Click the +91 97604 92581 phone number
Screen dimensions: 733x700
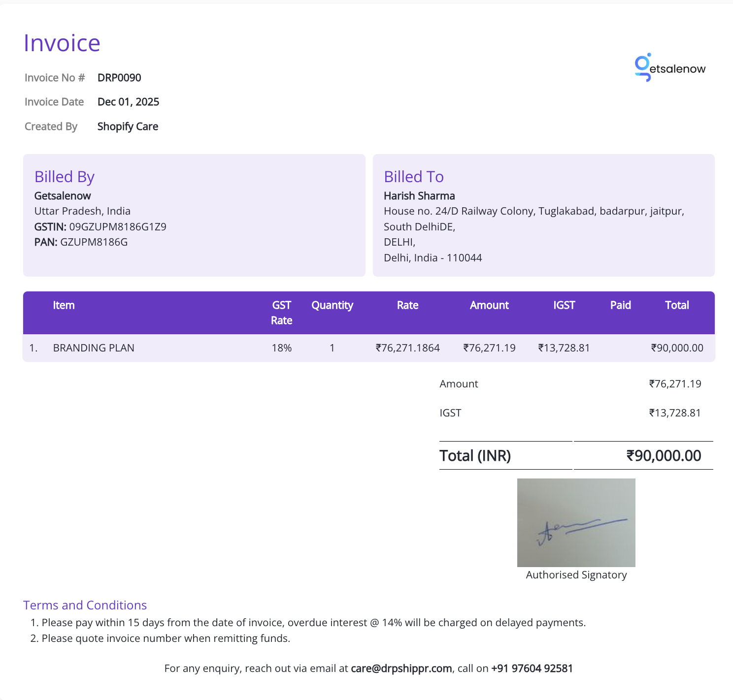pos(532,668)
